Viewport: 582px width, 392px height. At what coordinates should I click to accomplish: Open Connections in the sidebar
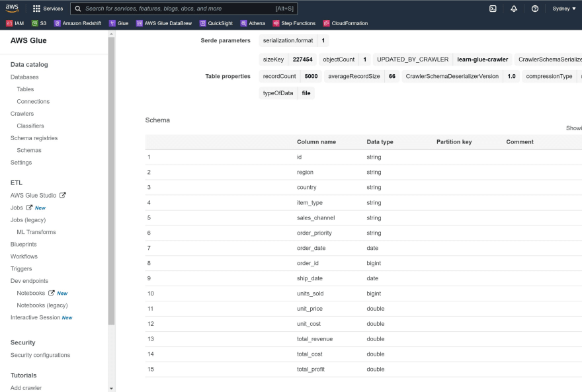pyautogui.click(x=33, y=102)
